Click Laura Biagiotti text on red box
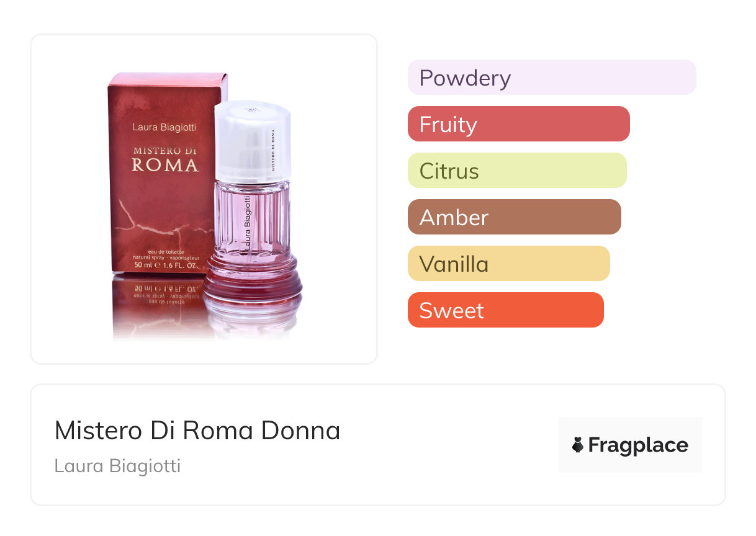 click(x=164, y=127)
